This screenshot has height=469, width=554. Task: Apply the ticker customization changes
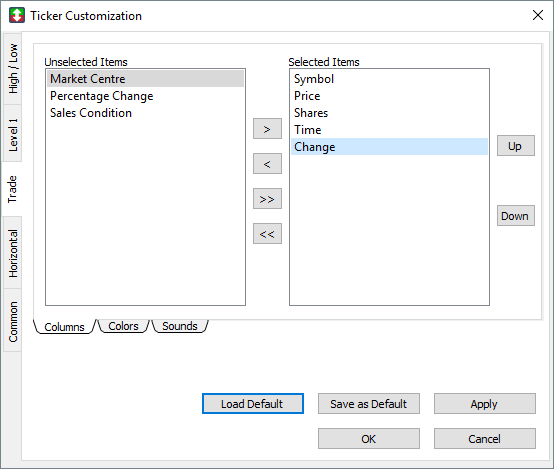[x=484, y=404]
